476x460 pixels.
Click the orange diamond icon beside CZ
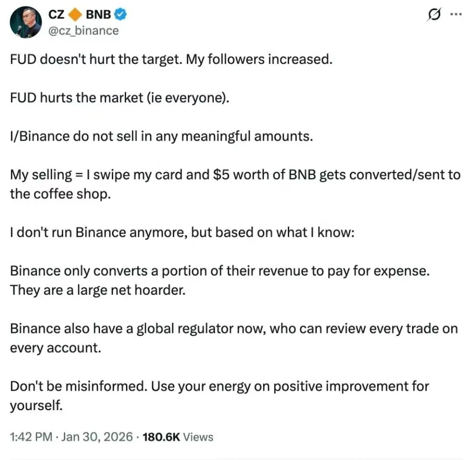coord(76,15)
